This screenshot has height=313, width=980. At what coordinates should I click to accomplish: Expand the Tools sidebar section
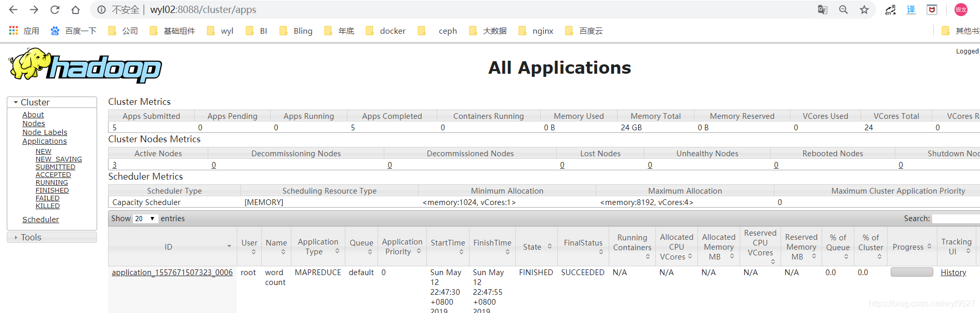(52, 237)
